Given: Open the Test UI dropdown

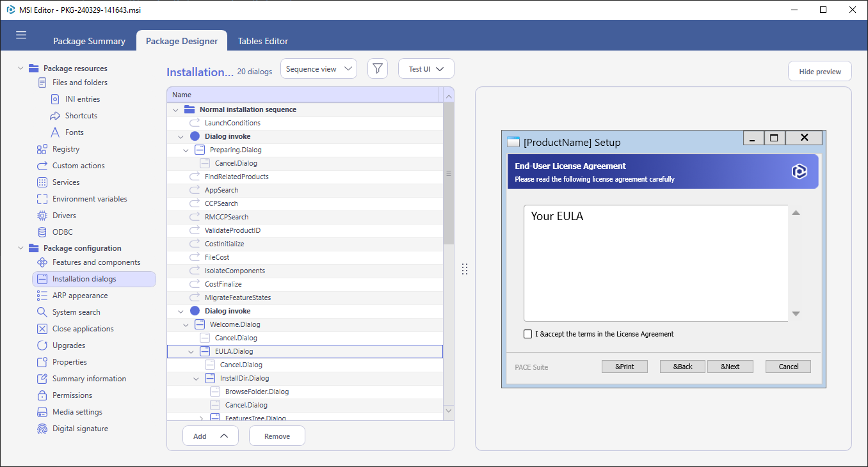Looking at the screenshot, I should pyautogui.click(x=426, y=69).
